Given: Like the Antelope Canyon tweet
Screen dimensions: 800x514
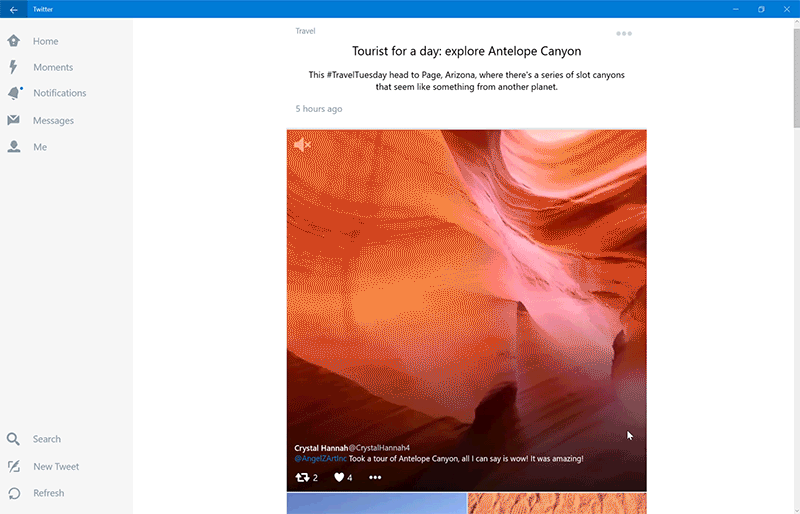Looking at the screenshot, I should coord(339,477).
